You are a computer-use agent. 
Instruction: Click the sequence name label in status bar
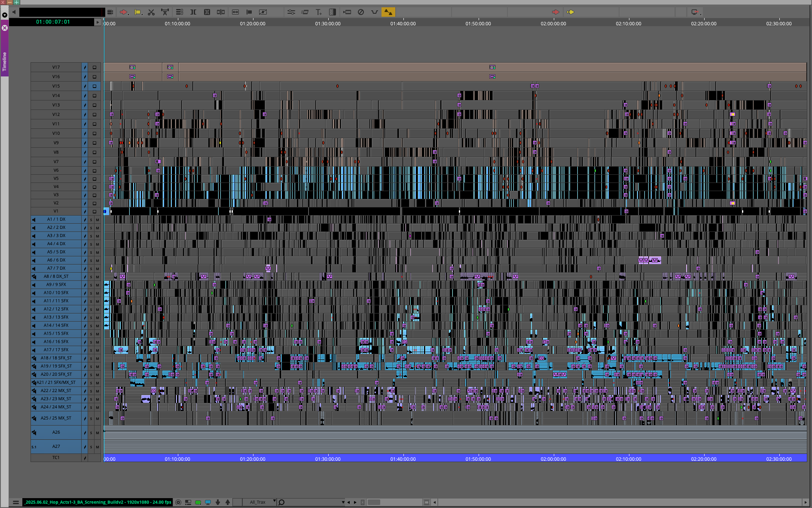pyautogui.click(x=98, y=502)
